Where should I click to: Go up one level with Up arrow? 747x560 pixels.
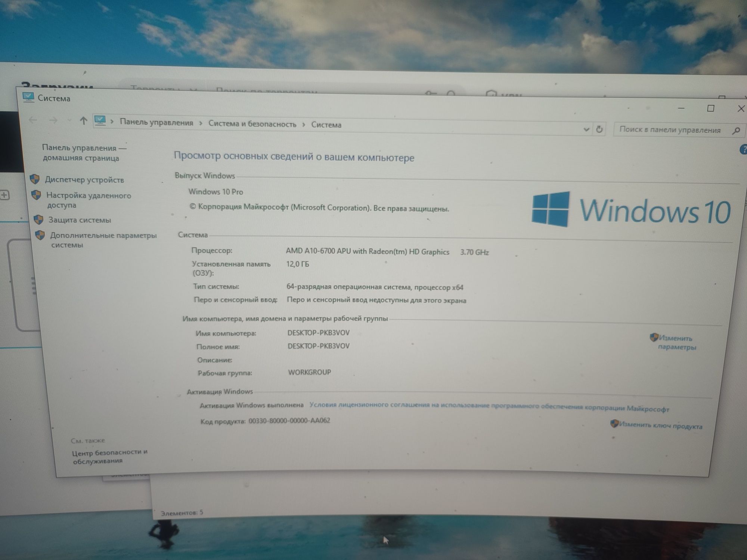[83, 121]
